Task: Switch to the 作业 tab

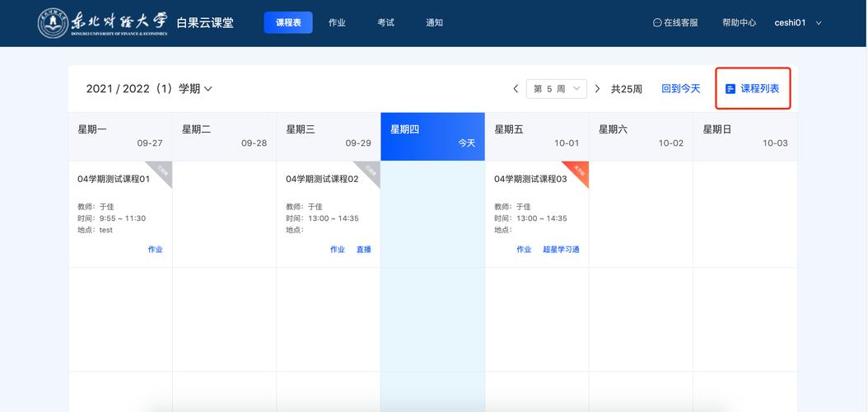Action: click(x=337, y=23)
